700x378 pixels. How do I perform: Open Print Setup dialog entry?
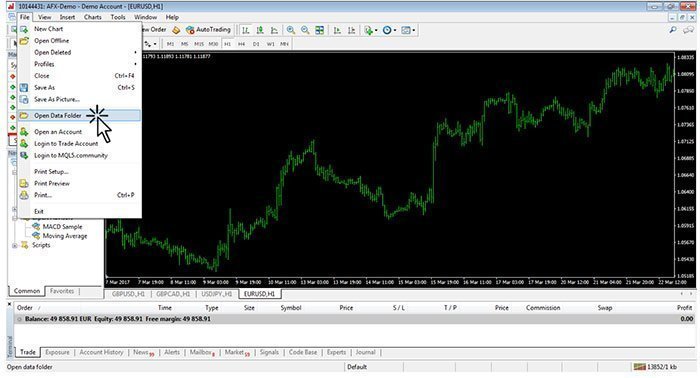(79, 171)
